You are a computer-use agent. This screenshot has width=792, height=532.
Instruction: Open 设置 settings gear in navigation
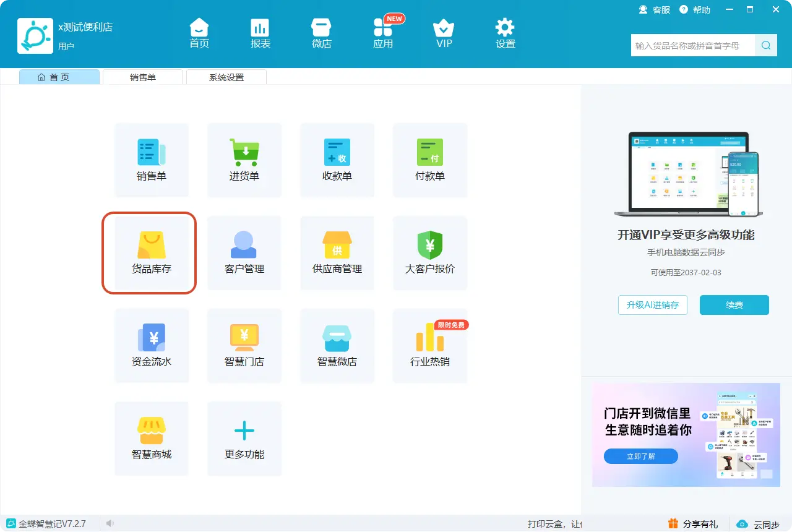[506, 33]
